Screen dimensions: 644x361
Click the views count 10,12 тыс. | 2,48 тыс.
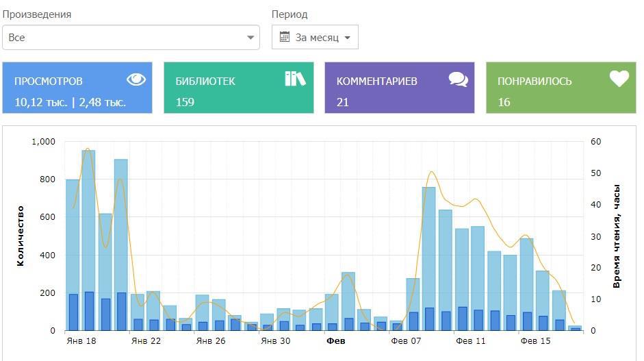coord(70,102)
